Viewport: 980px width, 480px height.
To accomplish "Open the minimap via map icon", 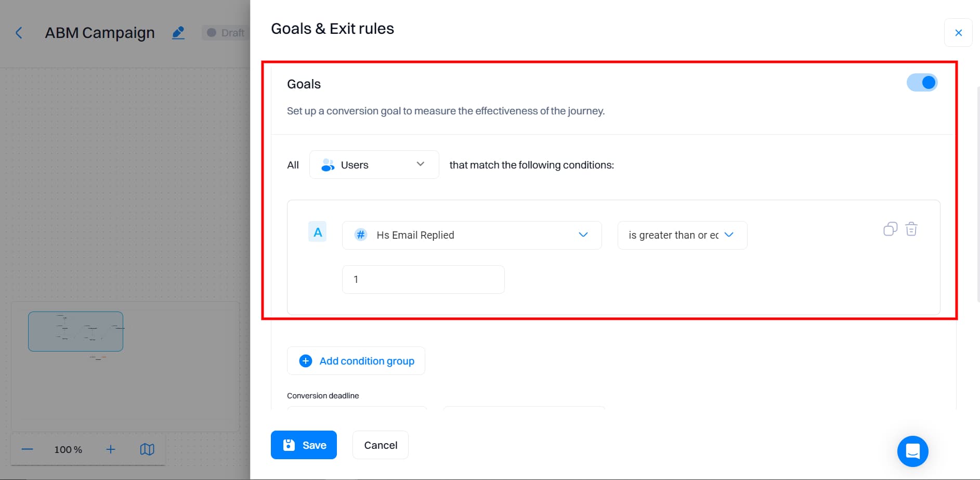I will pyautogui.click(x=147, y=449).
